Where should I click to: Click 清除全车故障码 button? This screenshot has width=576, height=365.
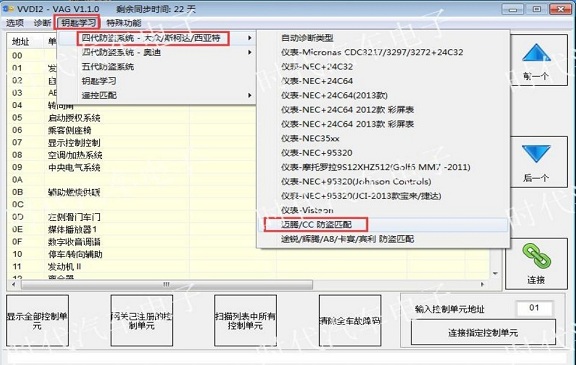click(x=350, y=321)
